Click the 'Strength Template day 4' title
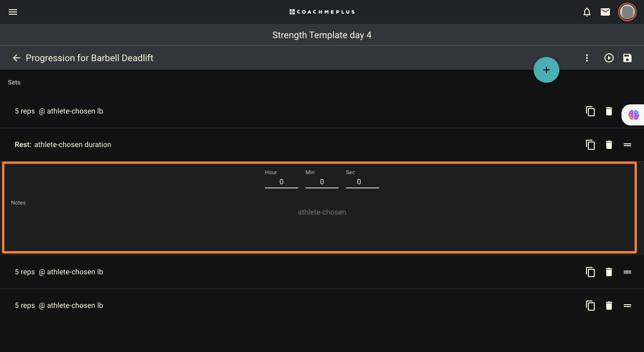644x352 pixels. [x=322, y=35]
